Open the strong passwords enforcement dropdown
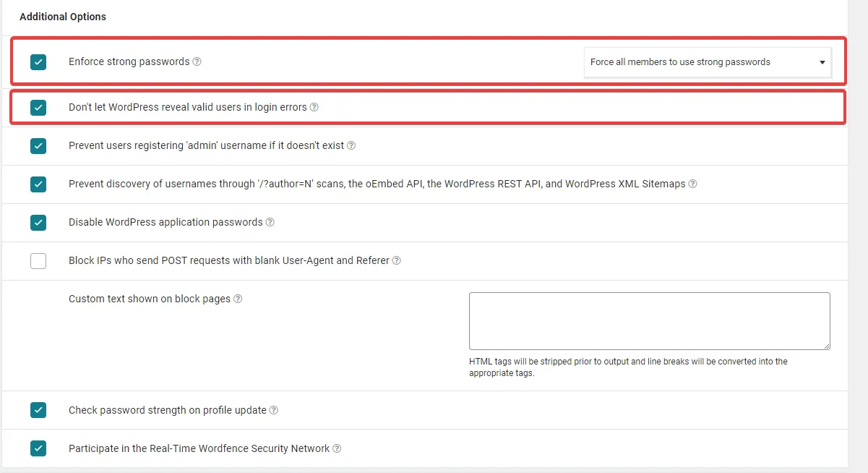Screen dimensions: 868x473 point(708,62)
